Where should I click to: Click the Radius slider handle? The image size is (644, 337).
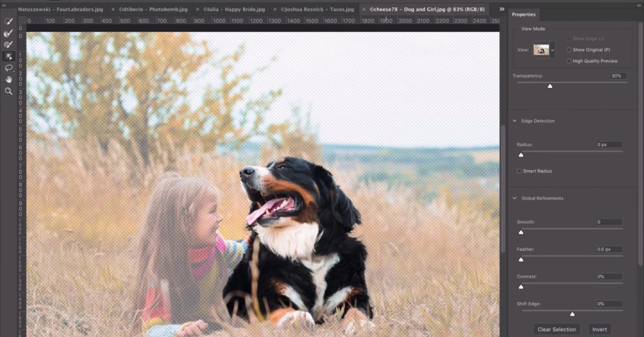point(521,155)
